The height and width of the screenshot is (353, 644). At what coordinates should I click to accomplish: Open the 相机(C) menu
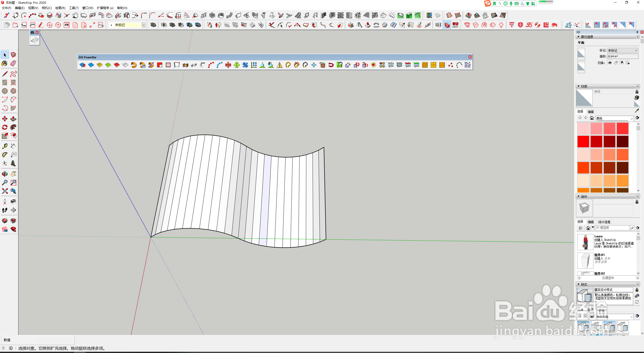click(47, 8)
